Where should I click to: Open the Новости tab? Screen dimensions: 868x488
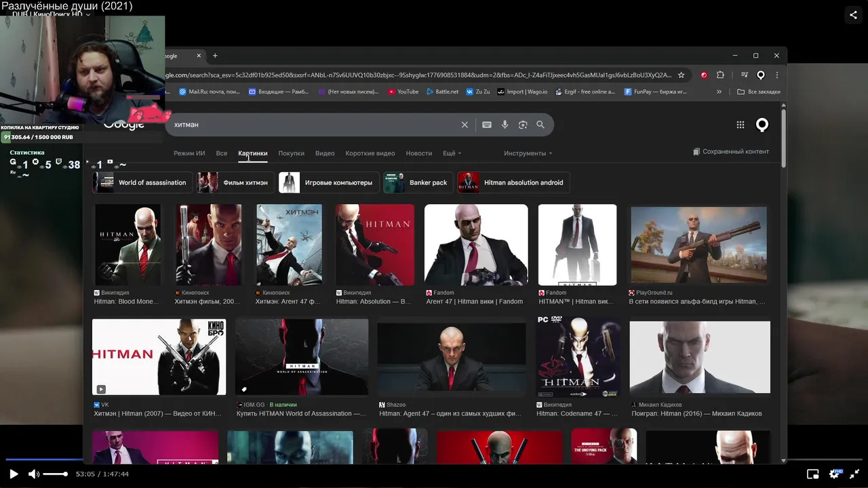[418, 153]
